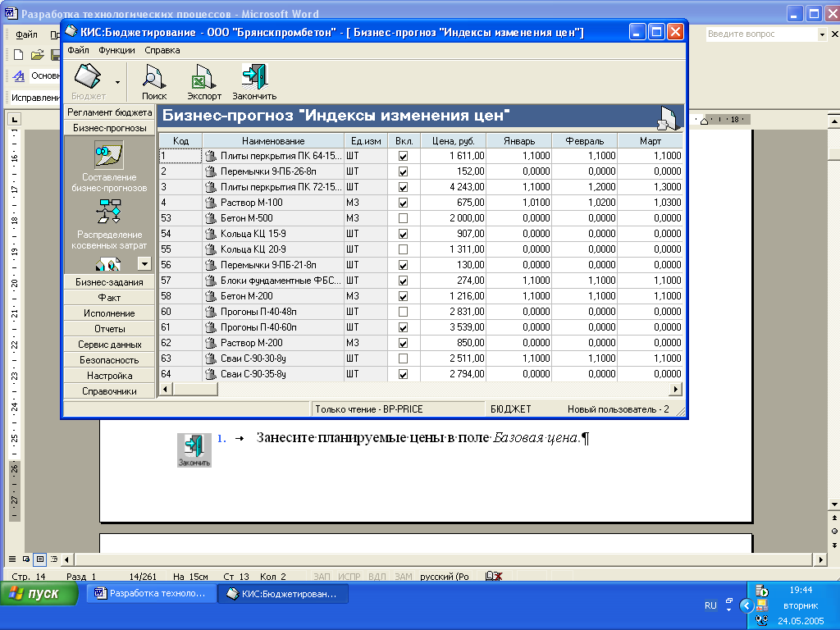Click the document icon in the blue header
Image resolution: width=840 pixels, height=630 pixels.
[669, 117]
